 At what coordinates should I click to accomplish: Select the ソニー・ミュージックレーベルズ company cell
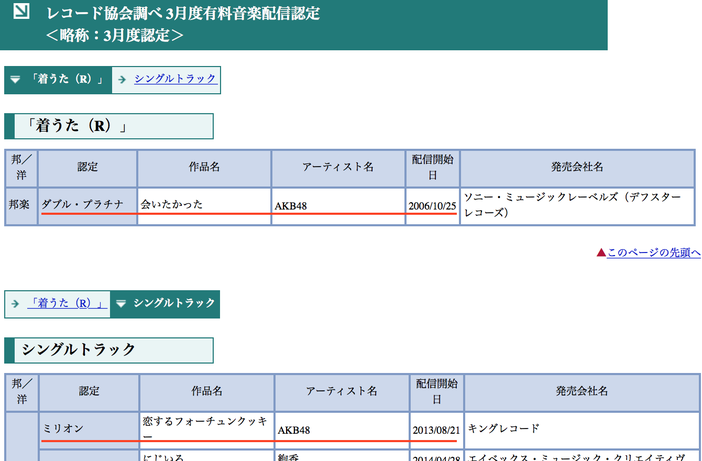point(578,206)
